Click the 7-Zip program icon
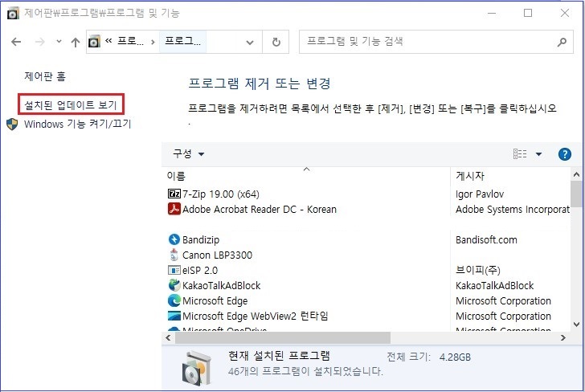Image resolution: width=585 pixels, height=392 pixels. (x=174, y=194)
